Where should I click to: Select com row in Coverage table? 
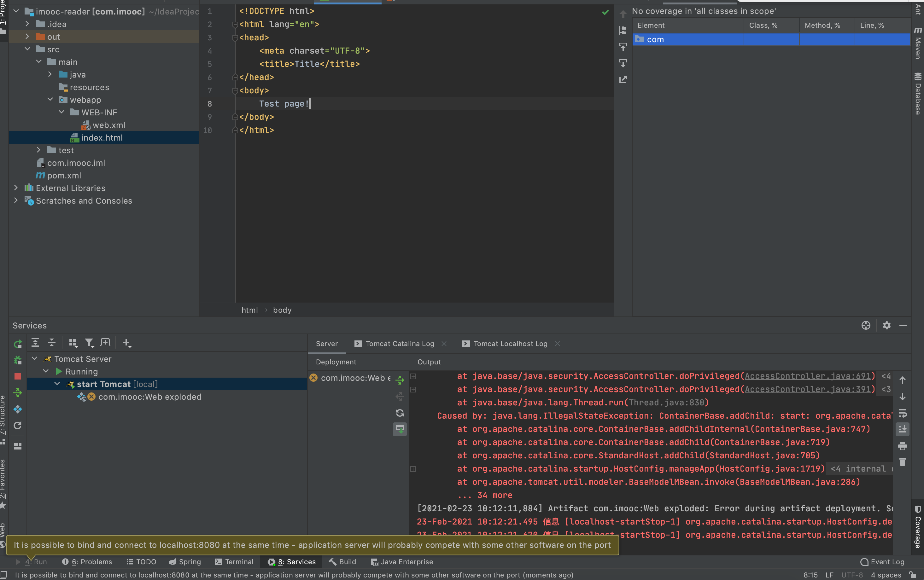pos(771,39)
